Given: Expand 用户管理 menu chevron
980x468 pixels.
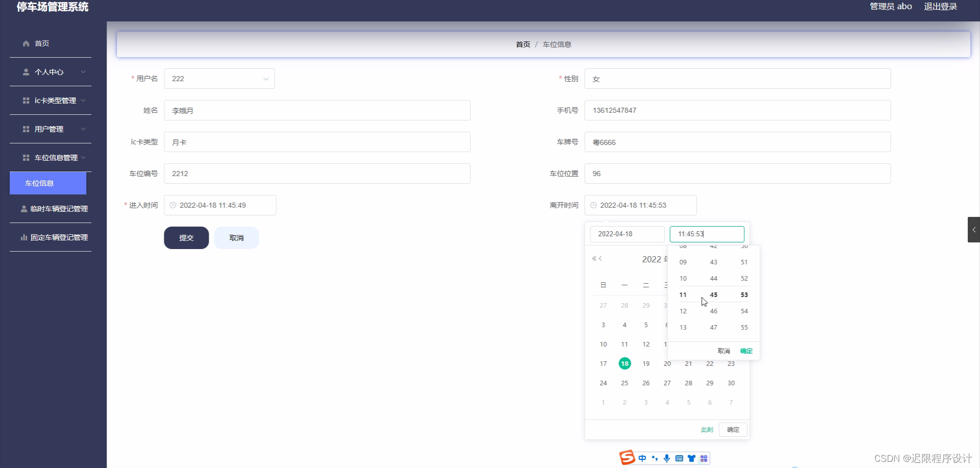Looking at the screenshot, I should pos(83,129).
